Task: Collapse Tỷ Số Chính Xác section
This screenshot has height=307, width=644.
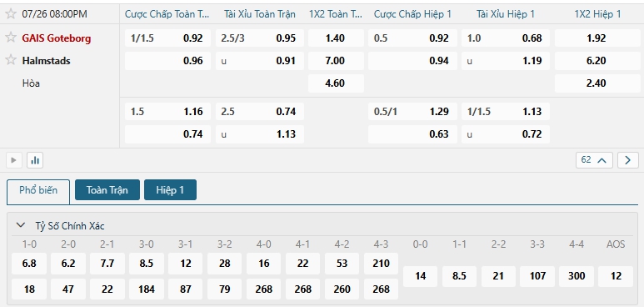Action: 20,225
